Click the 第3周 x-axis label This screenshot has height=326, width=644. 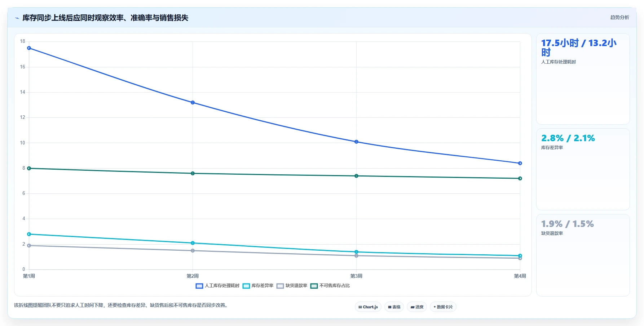[x=356, y=276]
